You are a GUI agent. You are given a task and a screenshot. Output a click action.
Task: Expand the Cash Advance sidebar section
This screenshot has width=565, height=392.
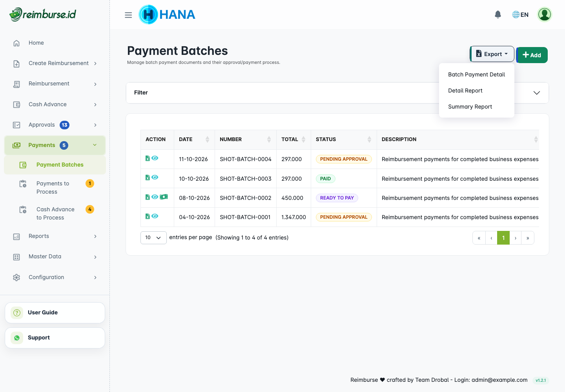click(55, 104)
